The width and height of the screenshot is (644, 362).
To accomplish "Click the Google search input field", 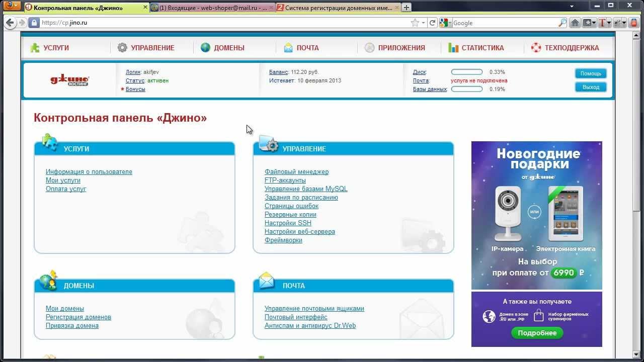I will click(505, 23).
